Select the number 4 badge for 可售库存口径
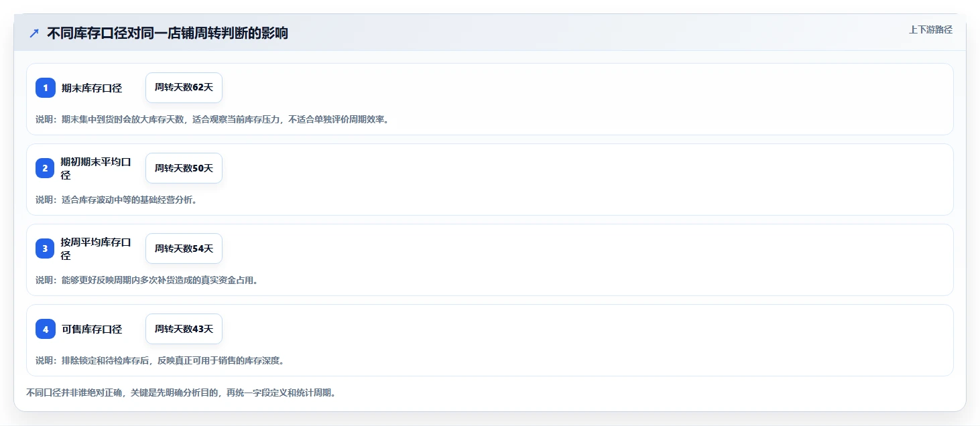 click(46, 329)
